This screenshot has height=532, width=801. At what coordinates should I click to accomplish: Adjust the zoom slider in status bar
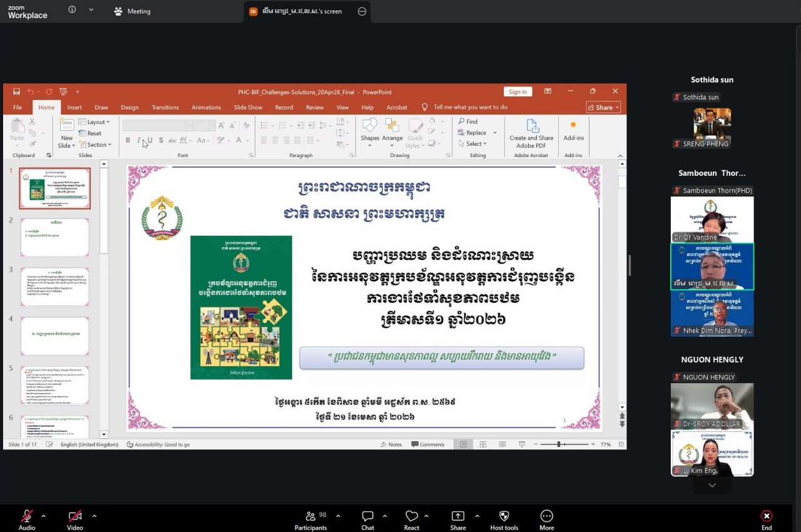[559, 444]
